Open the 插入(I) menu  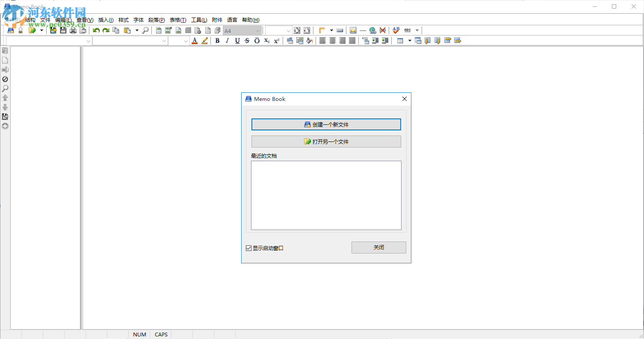point(106,20)
